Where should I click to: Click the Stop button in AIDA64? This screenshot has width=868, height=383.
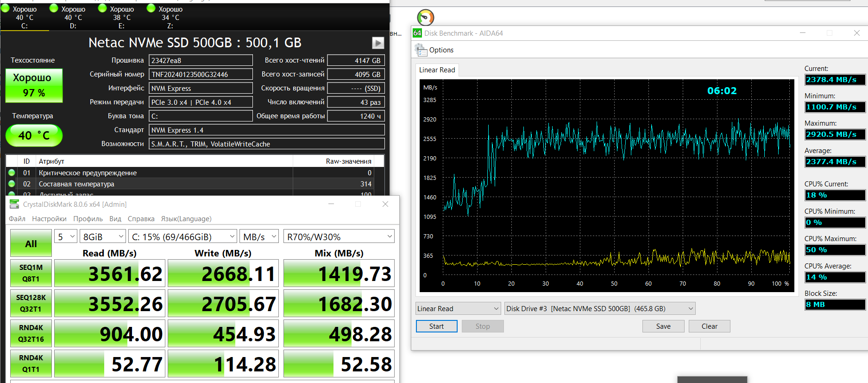[x=483, y=326]
